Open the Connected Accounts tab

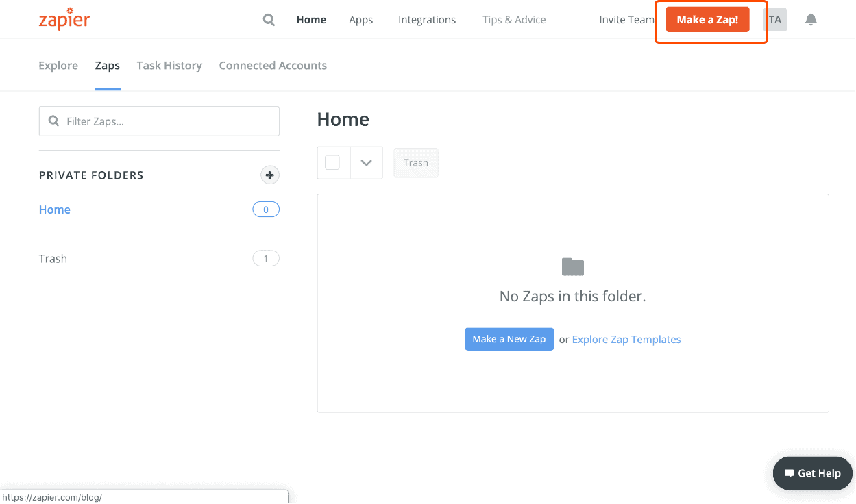click(273, 65)
